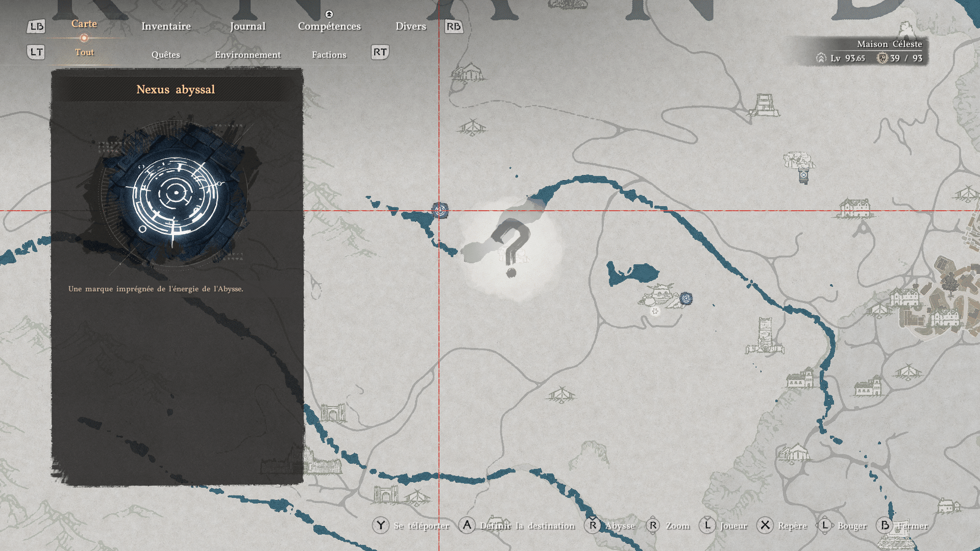The image size is (980, 551).
Task: Click the banner marker below the rock formation
Action: click(x=803, y=176)
